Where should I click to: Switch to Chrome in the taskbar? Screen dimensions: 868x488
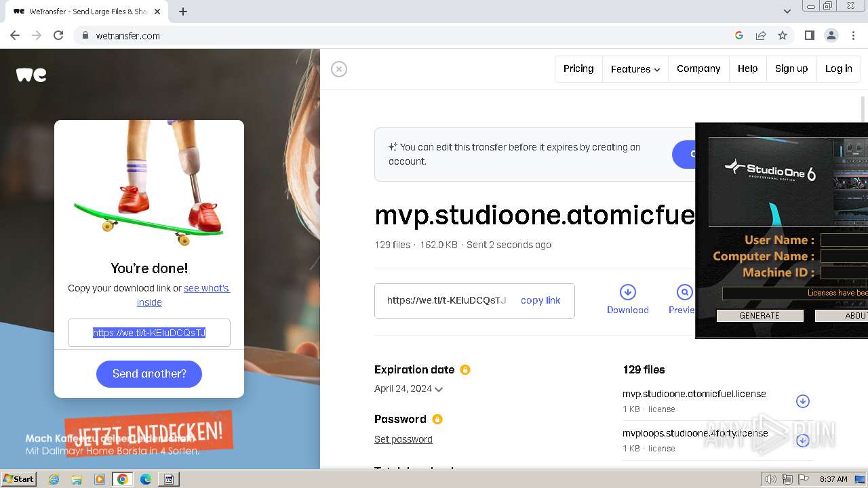(123, 479)
